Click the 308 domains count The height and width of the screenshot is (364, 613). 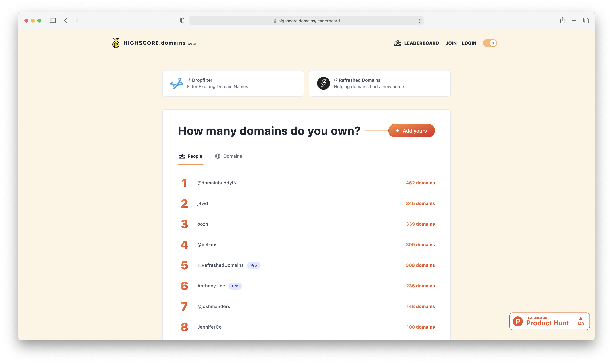click(x=420, y=265)
